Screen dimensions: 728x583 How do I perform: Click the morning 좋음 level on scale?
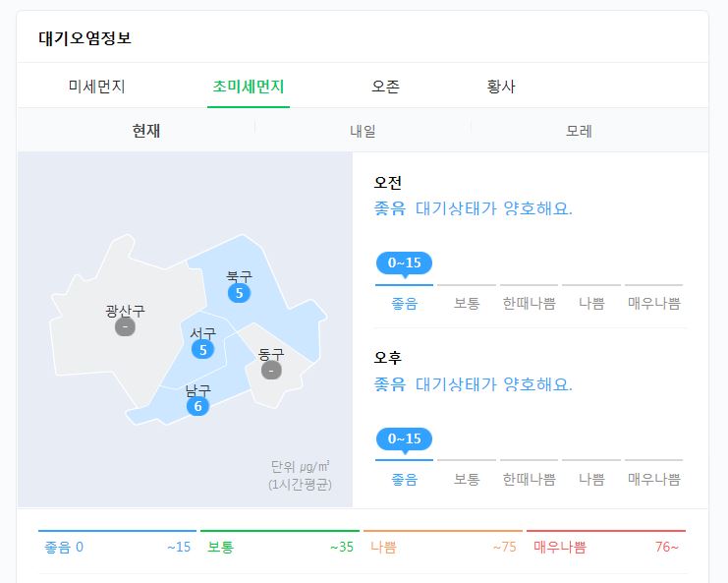(404, 304)
